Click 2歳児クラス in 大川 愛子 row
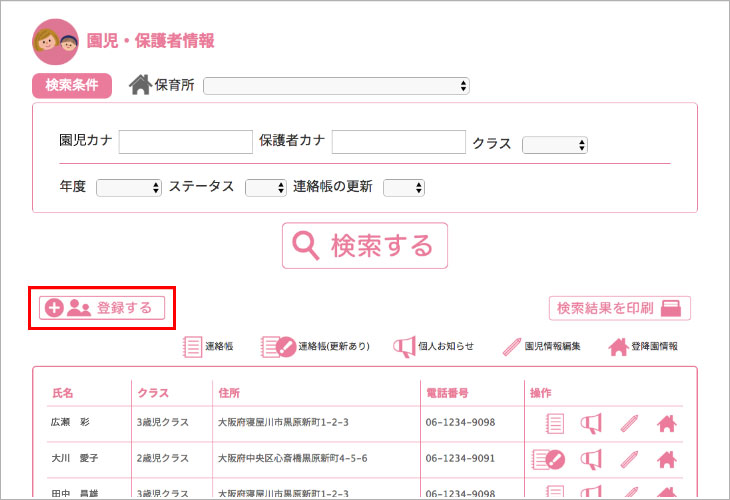 (x=162, y=458)
